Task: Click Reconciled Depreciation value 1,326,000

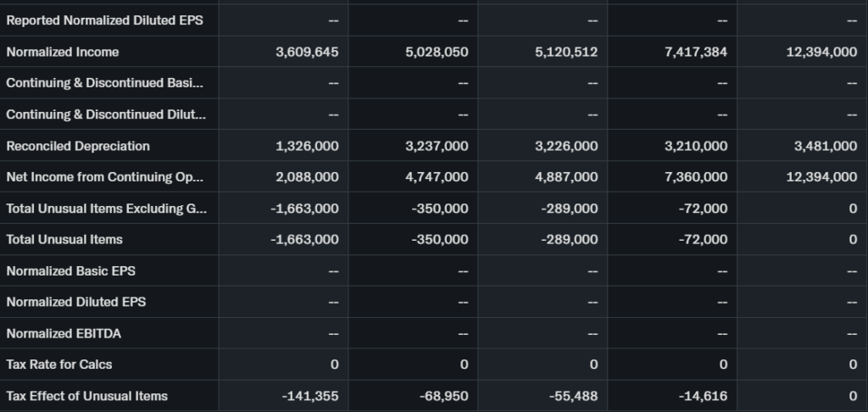Action: [307, 146]
